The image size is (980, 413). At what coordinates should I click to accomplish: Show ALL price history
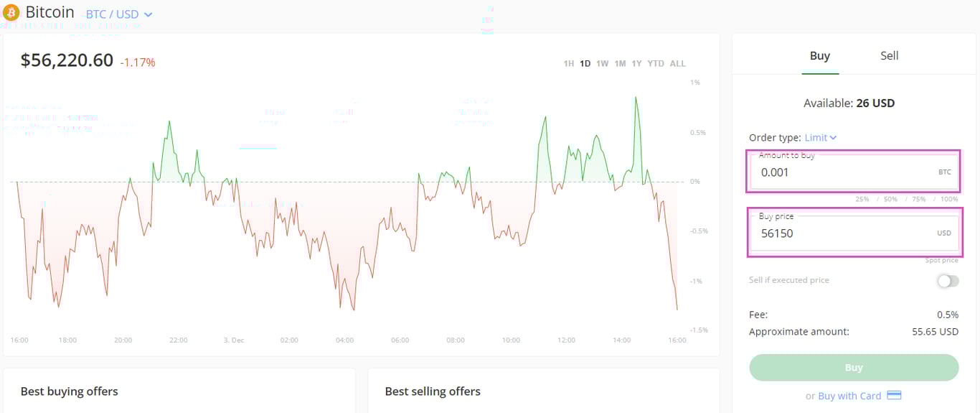click(677, 64)
